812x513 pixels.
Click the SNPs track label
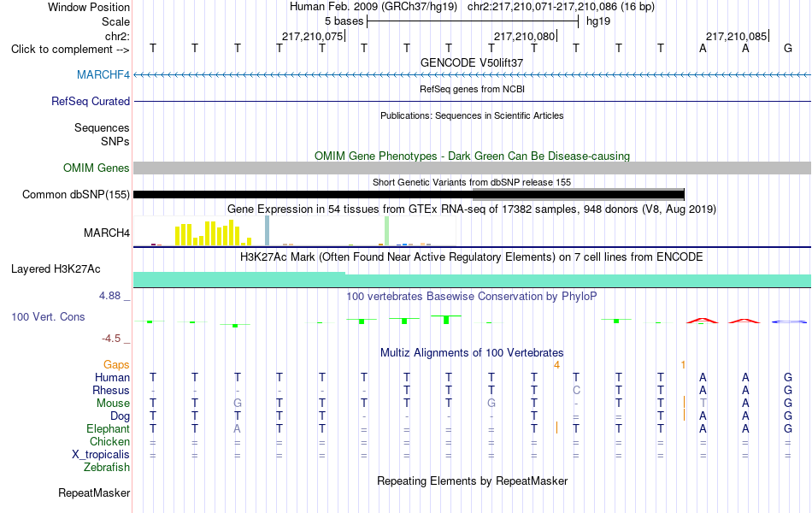pos(115,141)
